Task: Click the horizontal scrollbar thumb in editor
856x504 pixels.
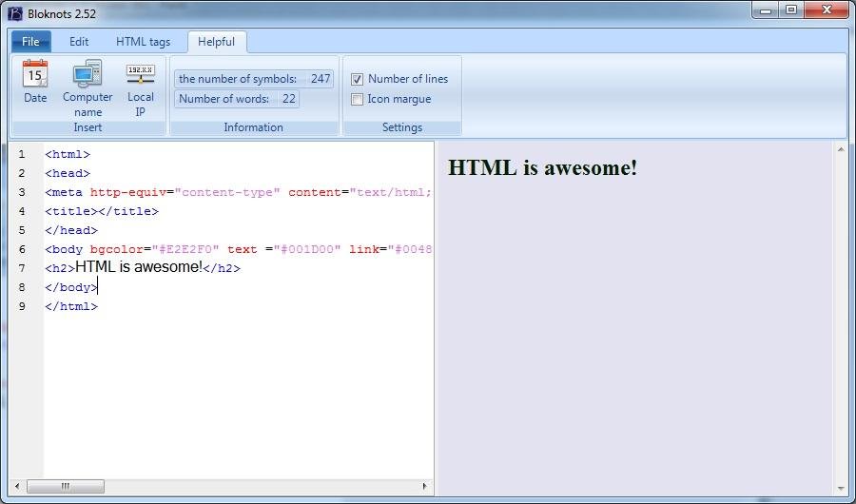Action: coord(65,486)
